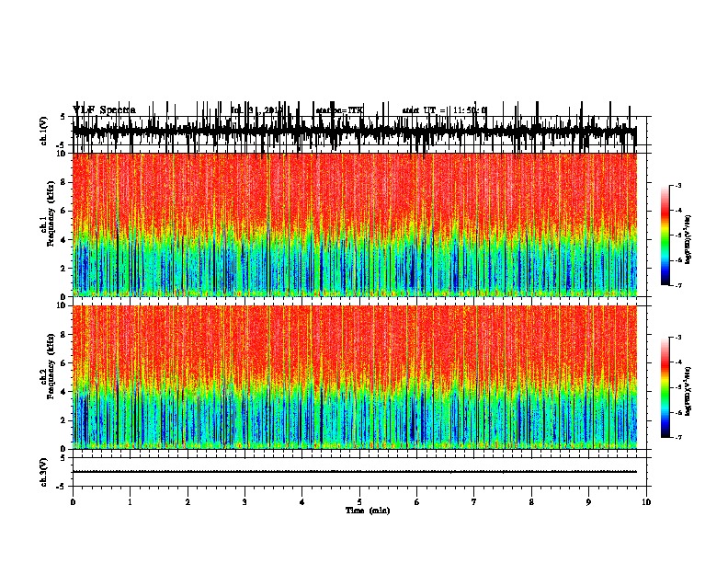Select the ch.2 "Frequency (kHz)" axis label
This screenshot has height=563, width=728.
[51, 366]
